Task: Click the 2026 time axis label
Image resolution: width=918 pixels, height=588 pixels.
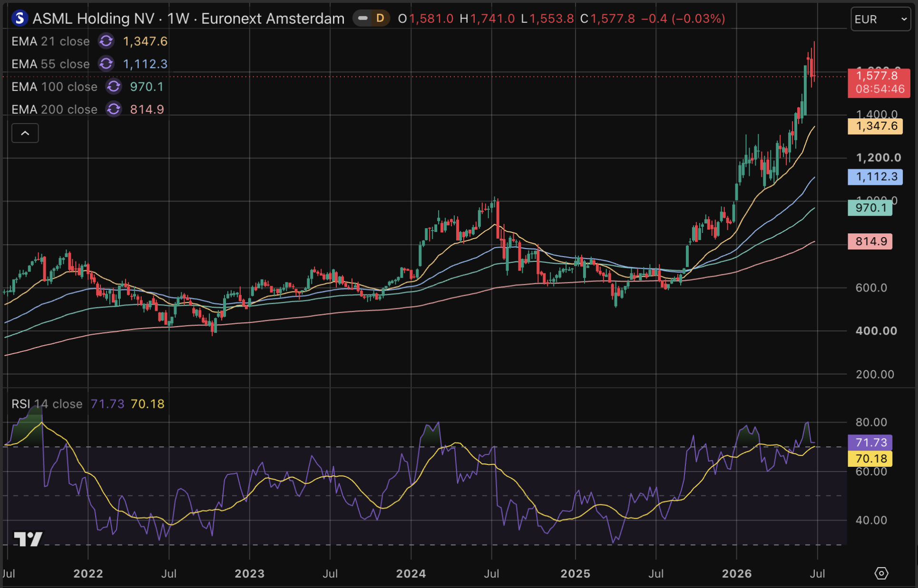Action: pyautogui.click(x=737, y=574)
